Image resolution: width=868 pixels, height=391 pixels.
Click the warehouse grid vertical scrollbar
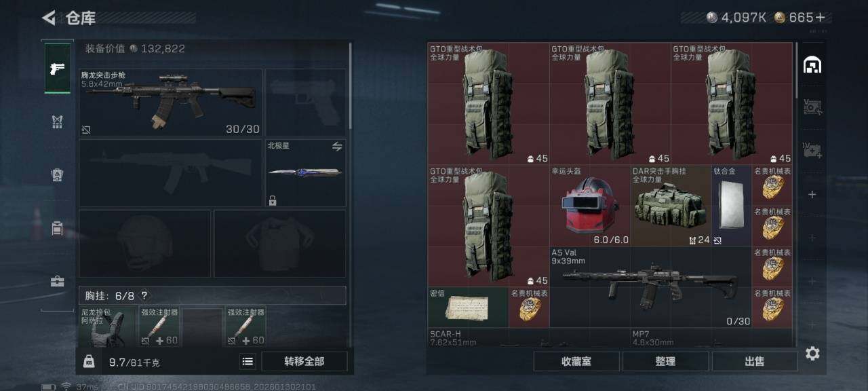(795, 71)
